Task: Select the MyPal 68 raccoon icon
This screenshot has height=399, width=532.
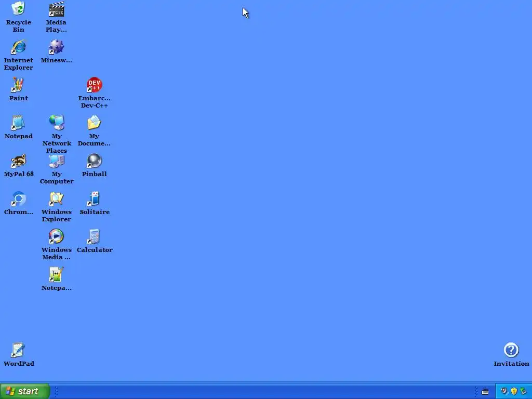Action: click(18, 161)
